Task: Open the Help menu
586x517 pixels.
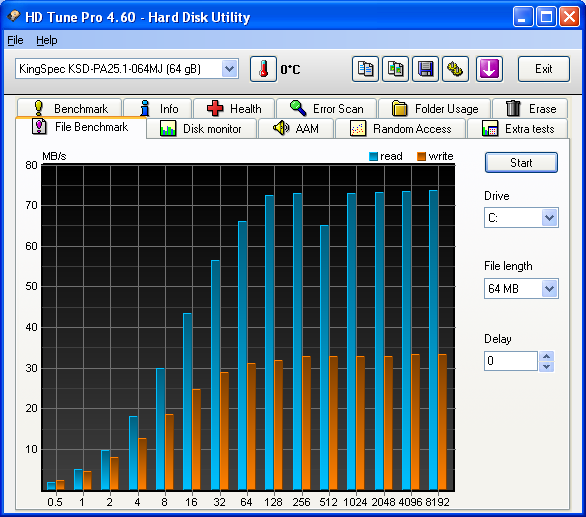Action: tap(47, 40)
